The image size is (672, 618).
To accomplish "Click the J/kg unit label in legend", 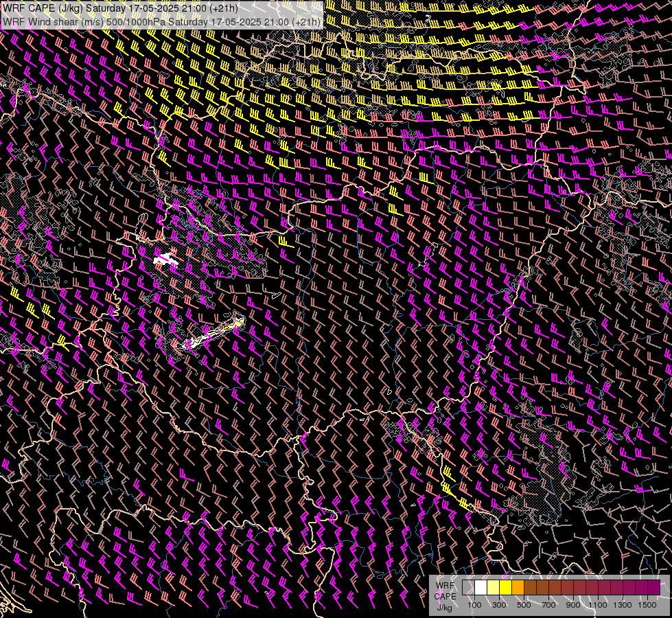I will [444, 608].
